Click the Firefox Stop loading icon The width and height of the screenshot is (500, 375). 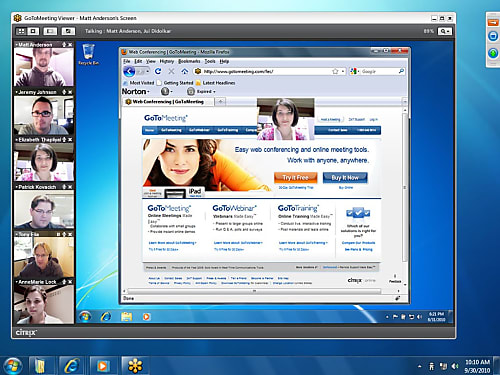pyautogui.click(x=171, y=71)
